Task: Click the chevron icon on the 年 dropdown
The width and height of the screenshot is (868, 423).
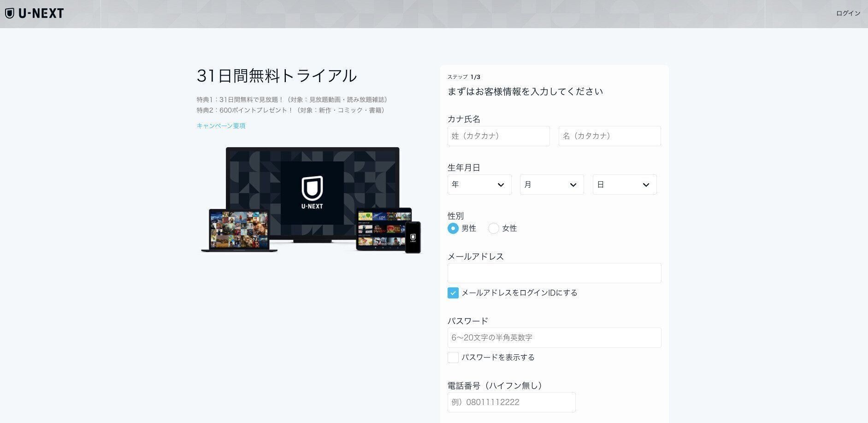Action: (502, 185)
